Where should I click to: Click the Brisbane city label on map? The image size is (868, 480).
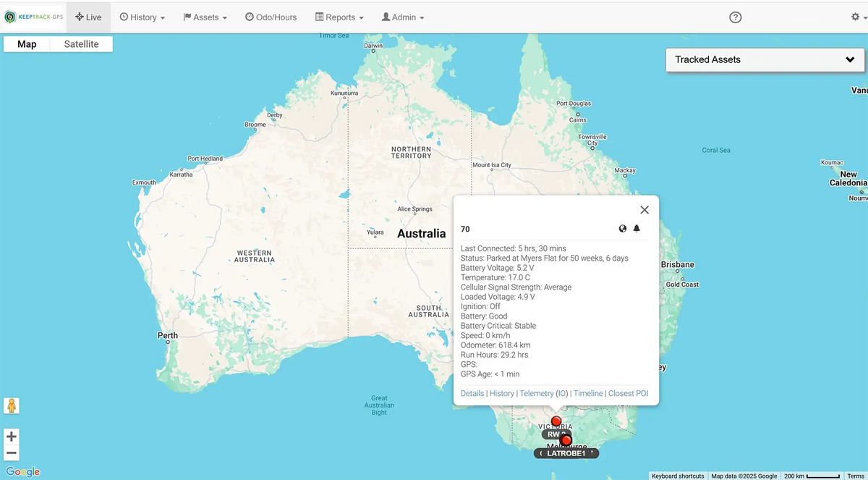click(x=677, y=265)
